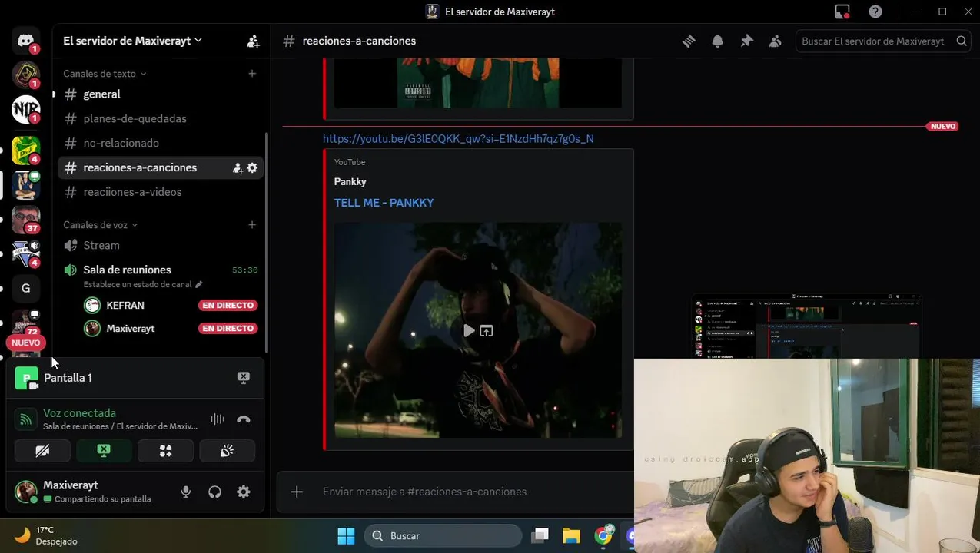Viewport: 980px width, 553px height.
Task: Play the embedded YouTube video
Action: [x=468, y=331]
